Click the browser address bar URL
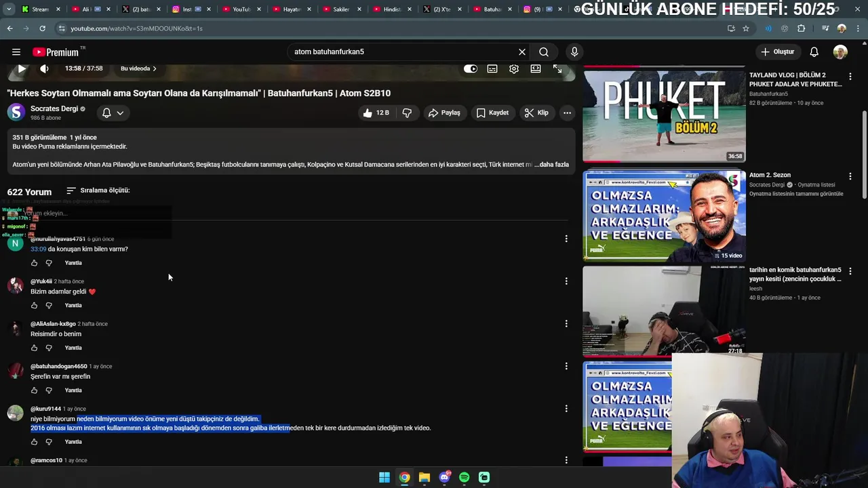Image resolution: width=868 pixels, height=488 pixels. pos(136,28)
